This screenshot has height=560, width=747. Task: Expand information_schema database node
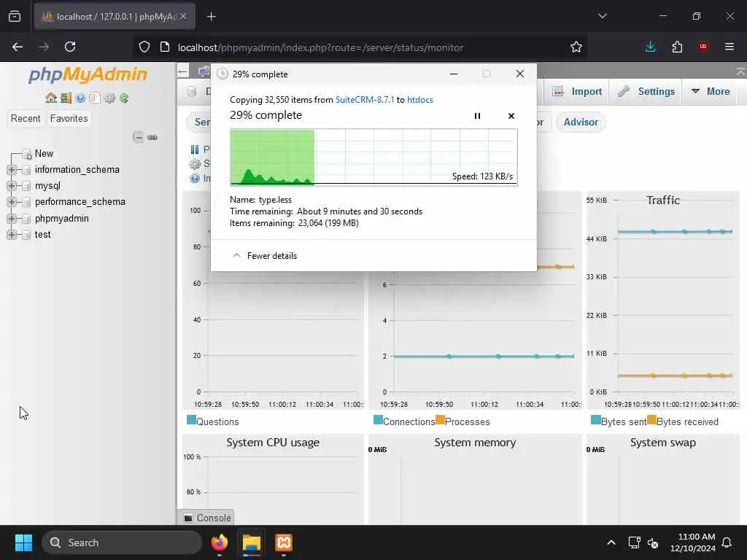pyautogui.click(x=12, y=170)
